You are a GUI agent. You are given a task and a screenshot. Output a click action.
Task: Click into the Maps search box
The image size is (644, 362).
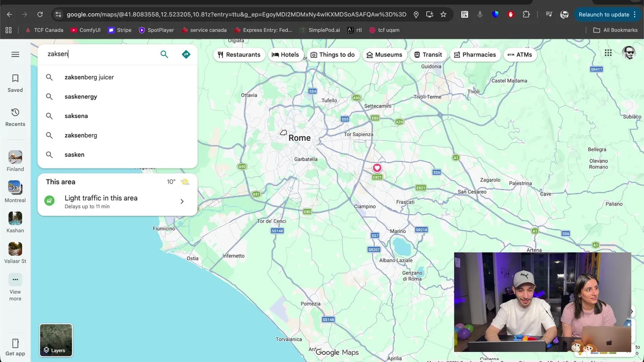click(x=101, y=54)
